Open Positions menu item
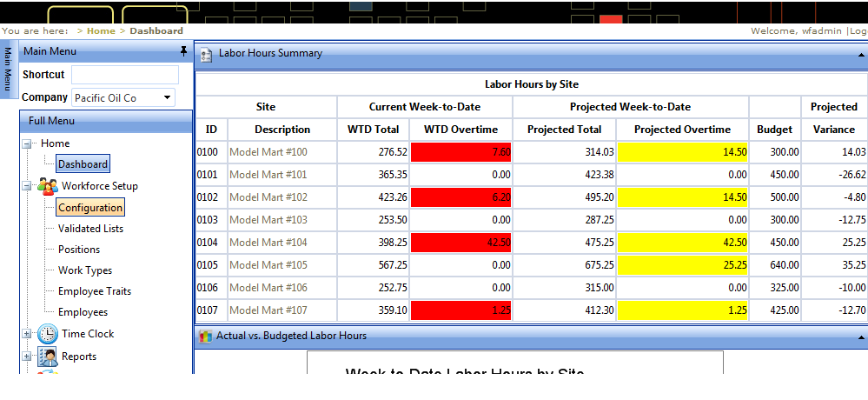Screen dimensions: 868x400 point(79,250)
